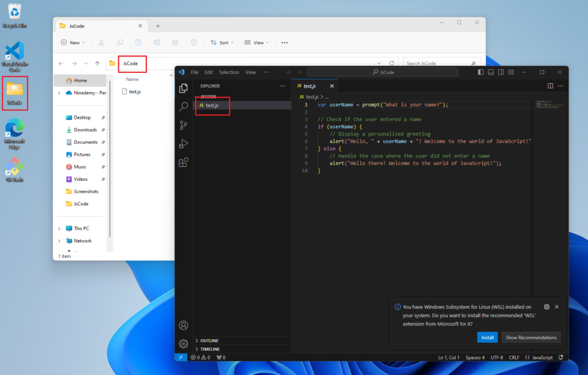
Task: Toggle the VS Code secondary side bar
Action: pyautogui.click(x=501, y=72)
